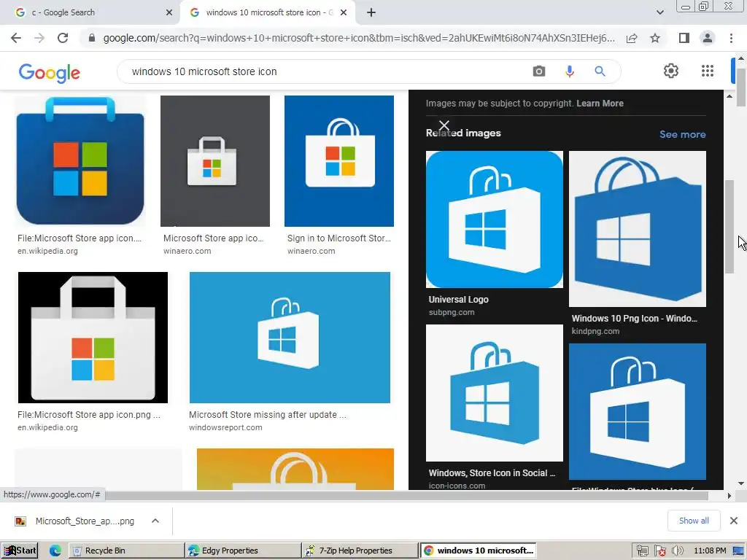Open the Wikipedia blue bag store icon thumbnail
Screen dimensions: 747x560
tap(80, 161)
